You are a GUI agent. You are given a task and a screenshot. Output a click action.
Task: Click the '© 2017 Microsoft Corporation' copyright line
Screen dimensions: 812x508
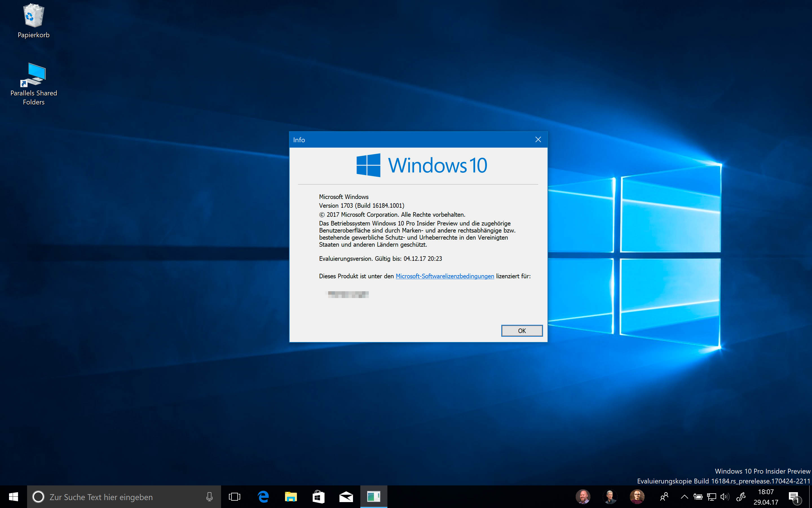point(392,215)
